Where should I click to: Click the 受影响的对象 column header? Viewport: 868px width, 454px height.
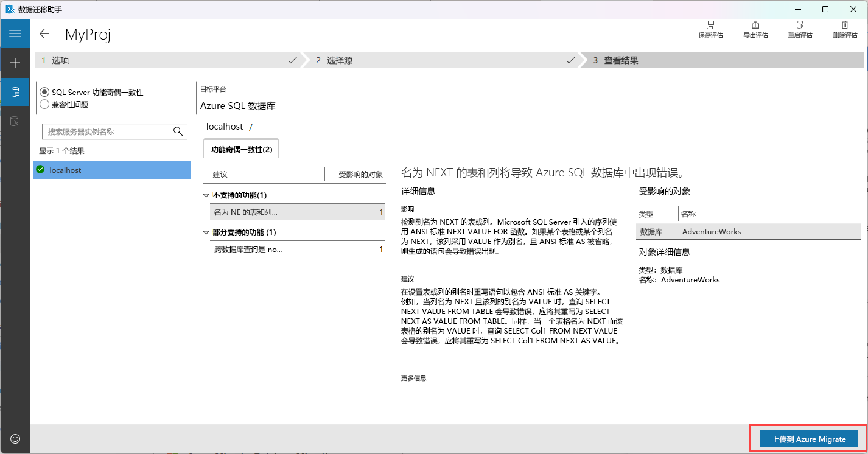click(361, 175)
